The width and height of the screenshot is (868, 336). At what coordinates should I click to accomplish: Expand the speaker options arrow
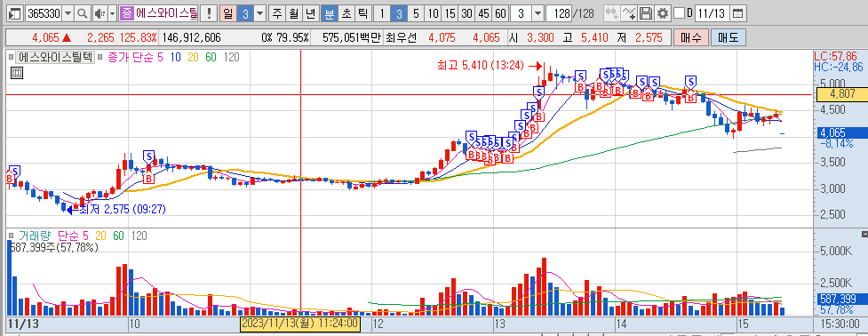point(112,13)
